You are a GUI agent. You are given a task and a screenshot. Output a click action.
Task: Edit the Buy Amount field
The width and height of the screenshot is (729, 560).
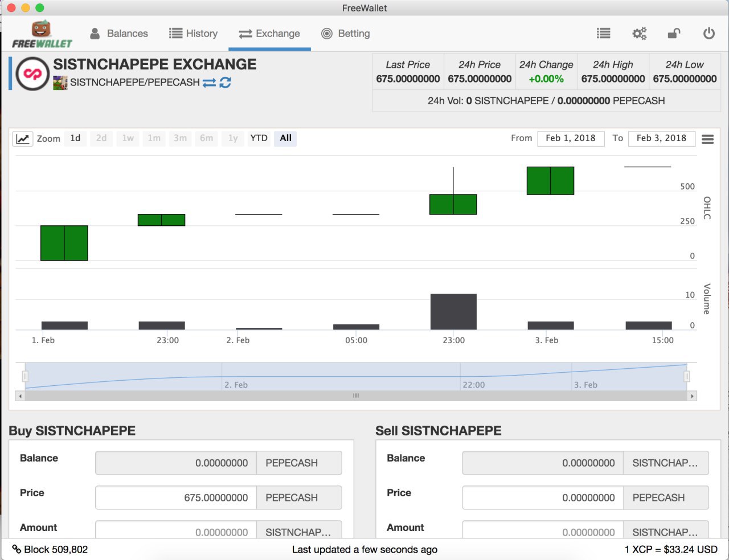coord(176,530)
